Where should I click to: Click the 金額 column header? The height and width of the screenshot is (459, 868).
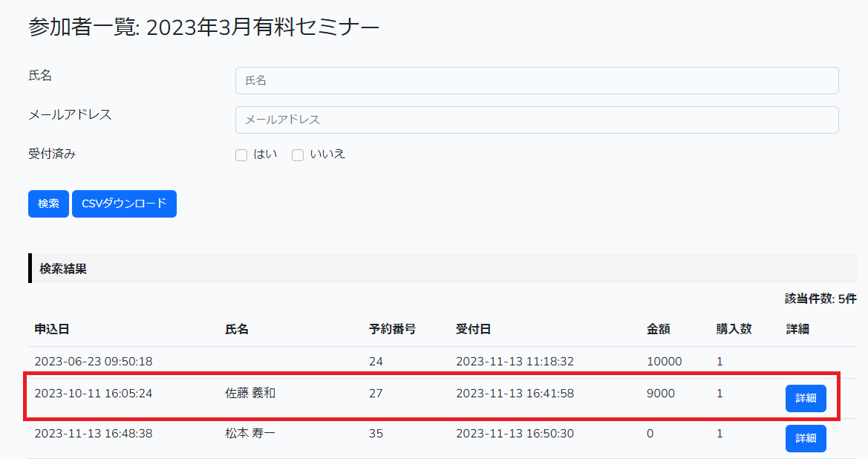pyautogui.click(x=658, y=329)
